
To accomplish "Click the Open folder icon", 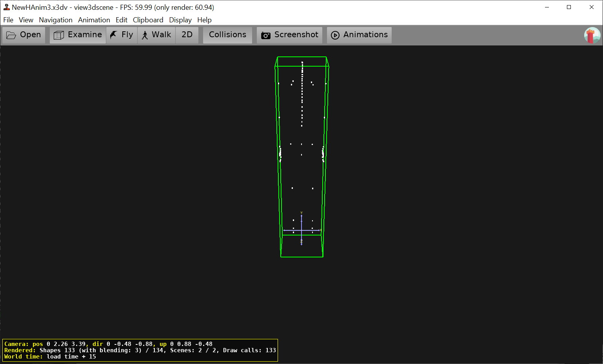I will click(x=11, y=35).
